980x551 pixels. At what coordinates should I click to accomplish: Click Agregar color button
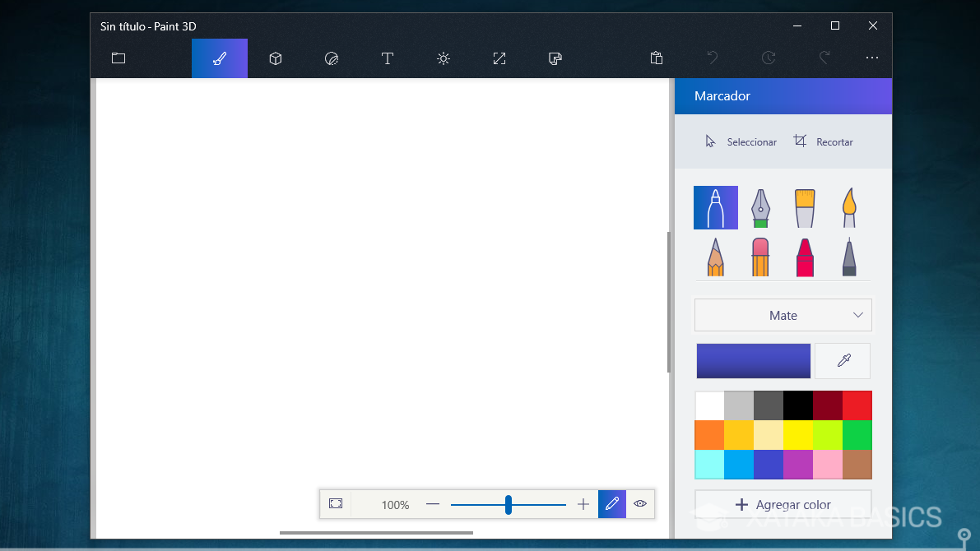click(783, 504)
